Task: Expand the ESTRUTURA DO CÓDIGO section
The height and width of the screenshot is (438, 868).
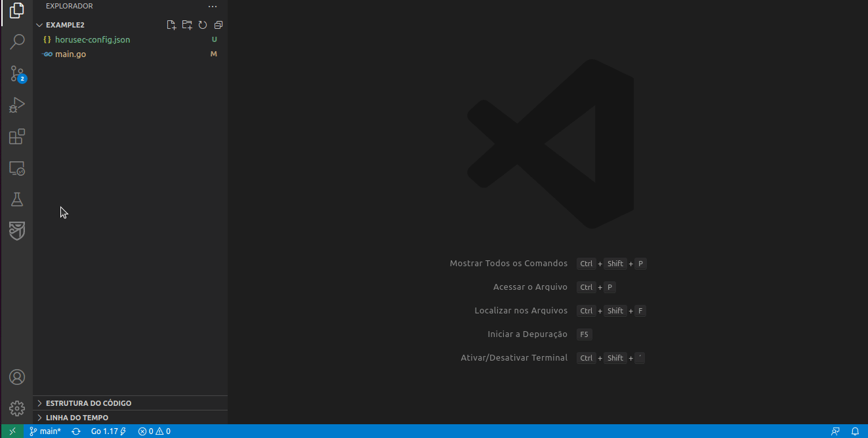Action: [x=130, y=403]
